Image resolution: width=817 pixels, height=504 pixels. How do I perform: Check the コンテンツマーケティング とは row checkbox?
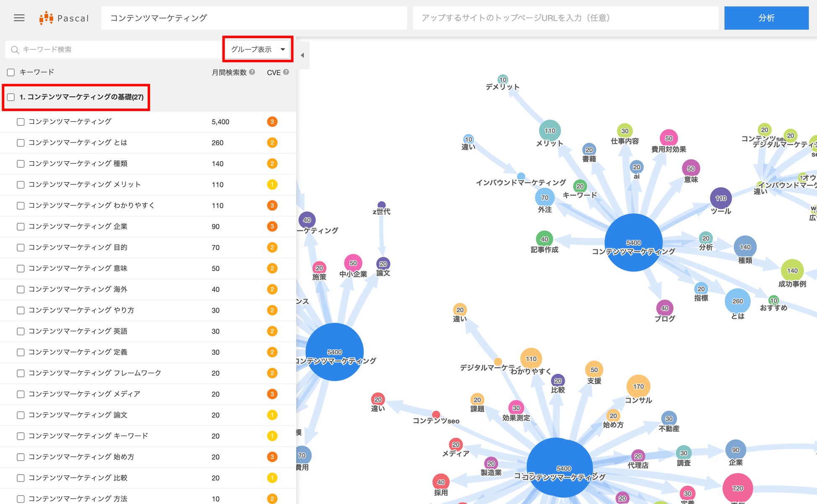(x=21, y=143)
